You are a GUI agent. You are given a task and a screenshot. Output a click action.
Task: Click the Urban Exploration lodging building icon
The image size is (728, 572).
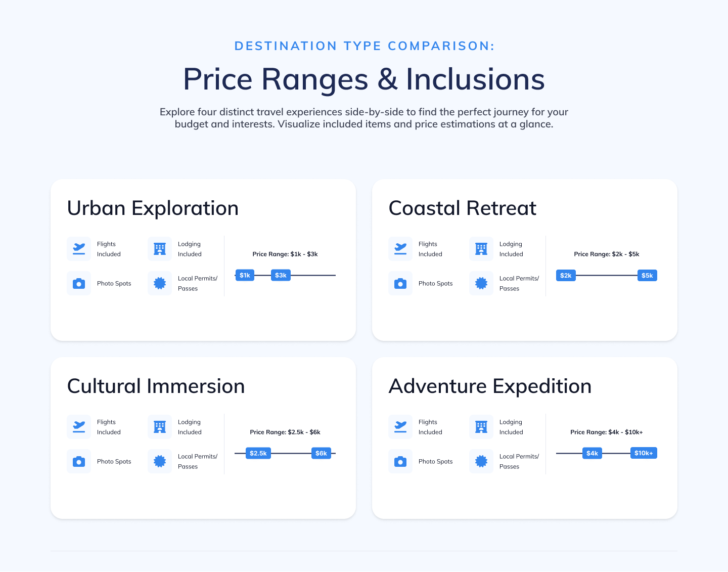tap(160, 249)
